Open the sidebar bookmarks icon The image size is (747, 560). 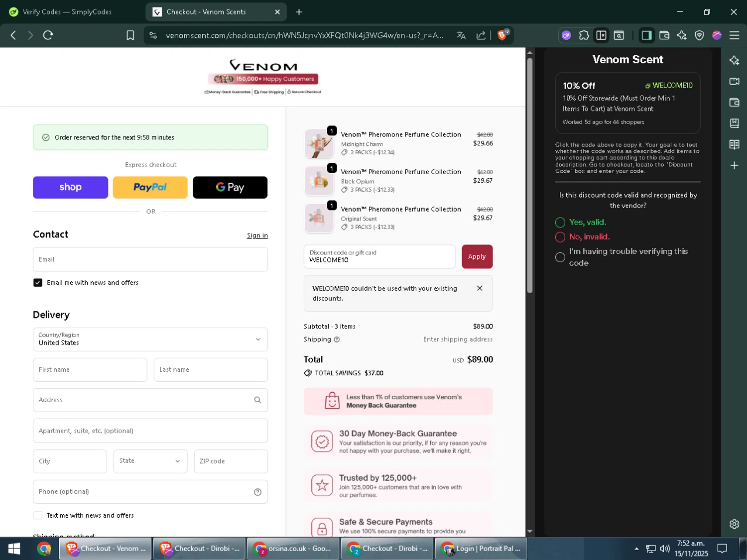click(x=734, y=123)
